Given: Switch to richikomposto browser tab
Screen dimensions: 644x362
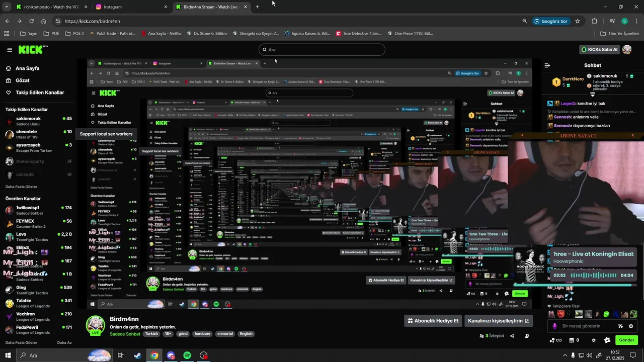Looking at the screenshot, I should (51, 7).
